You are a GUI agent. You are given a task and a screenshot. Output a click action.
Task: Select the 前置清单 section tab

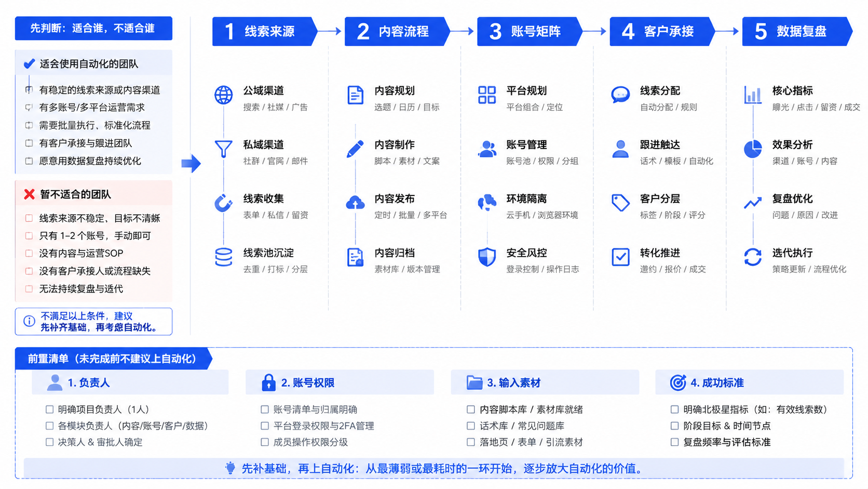[x=113, y=359]
